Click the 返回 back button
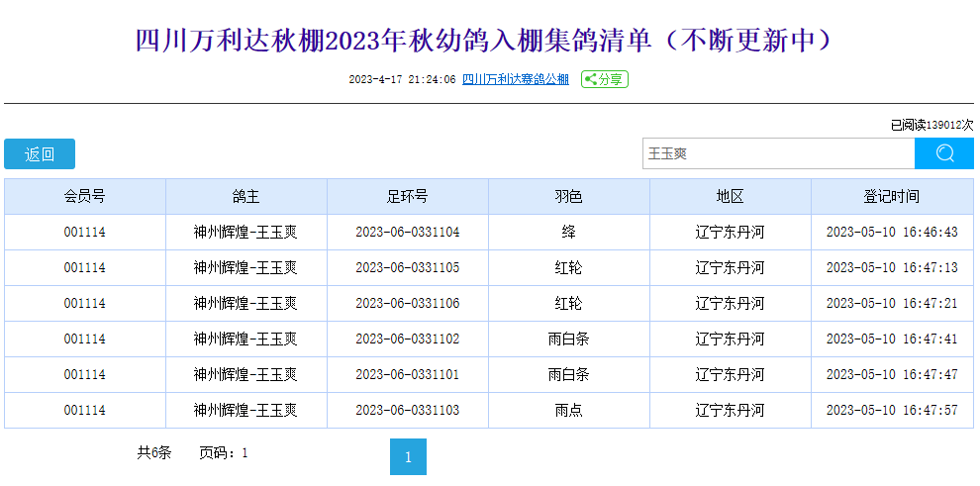 tap(40, 154)
